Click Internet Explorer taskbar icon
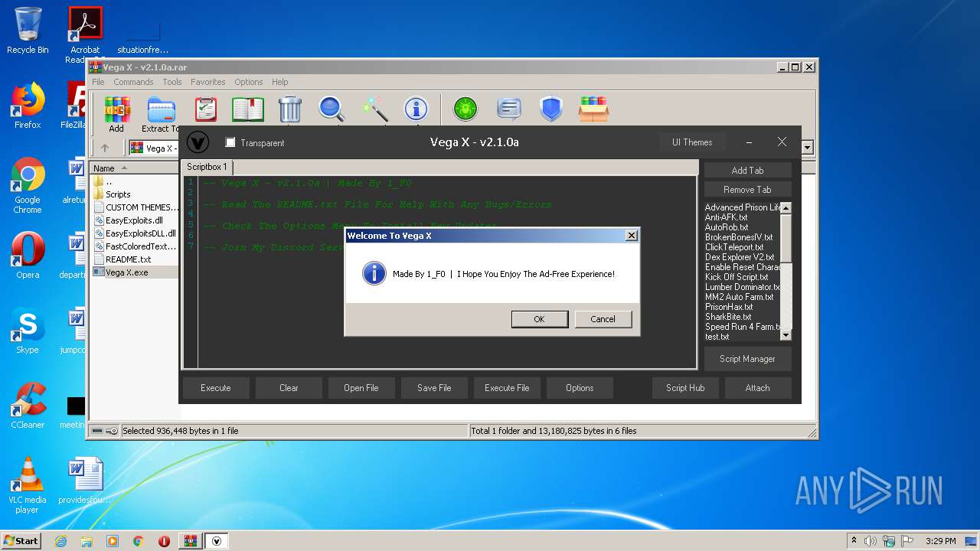 60,541
